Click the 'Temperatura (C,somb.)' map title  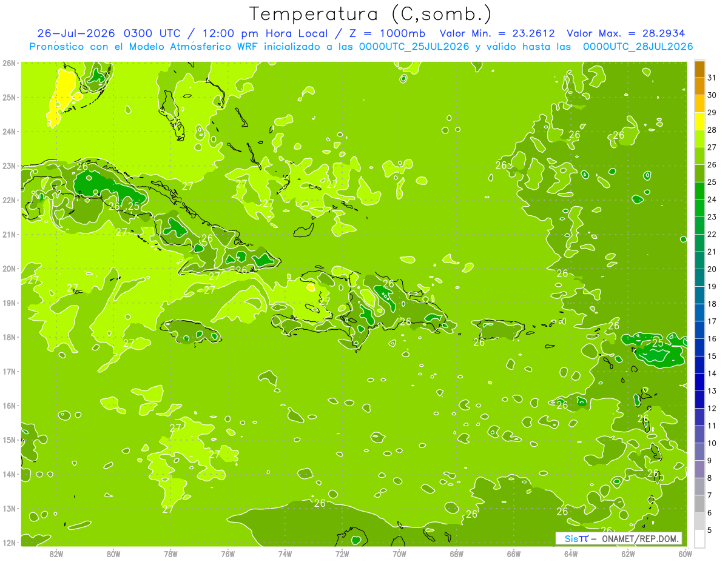coord(371,15)
